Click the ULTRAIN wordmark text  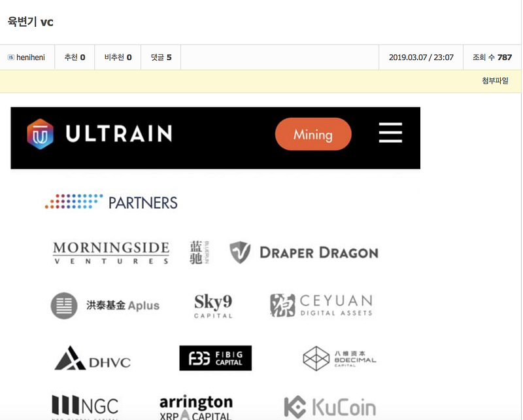[x=119, y=133]
